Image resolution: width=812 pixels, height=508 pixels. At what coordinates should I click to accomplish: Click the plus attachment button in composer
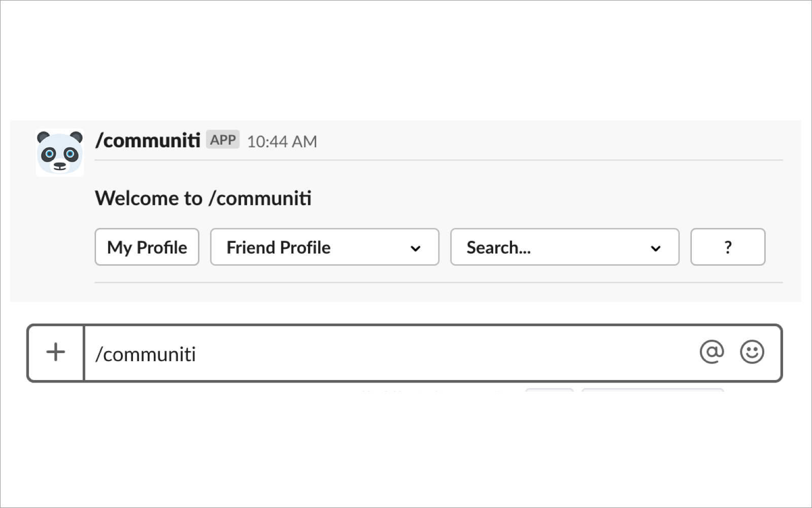tap(56, 352)
